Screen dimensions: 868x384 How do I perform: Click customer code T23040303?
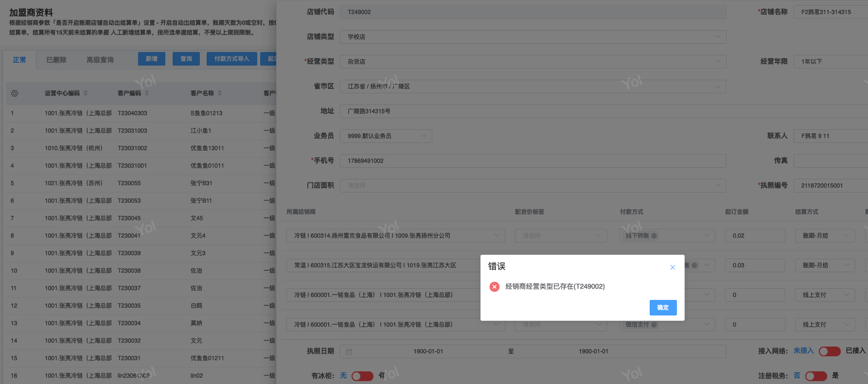pos(132,113)
